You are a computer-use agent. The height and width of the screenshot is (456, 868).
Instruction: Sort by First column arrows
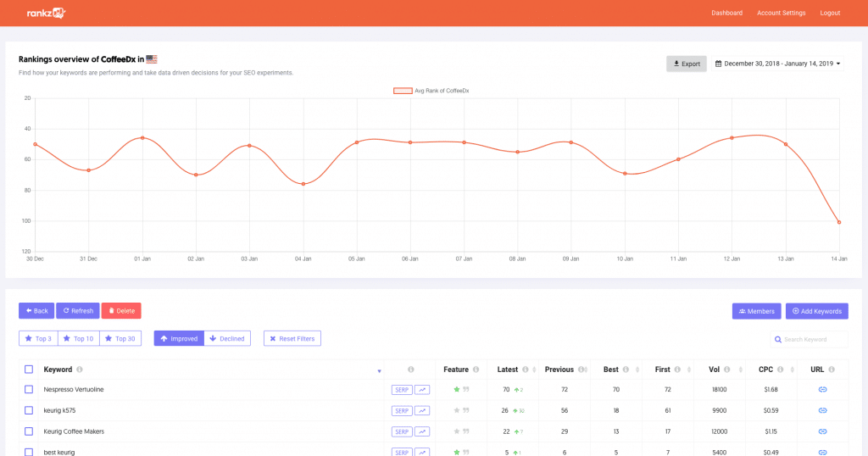click(x=689, y=370)
